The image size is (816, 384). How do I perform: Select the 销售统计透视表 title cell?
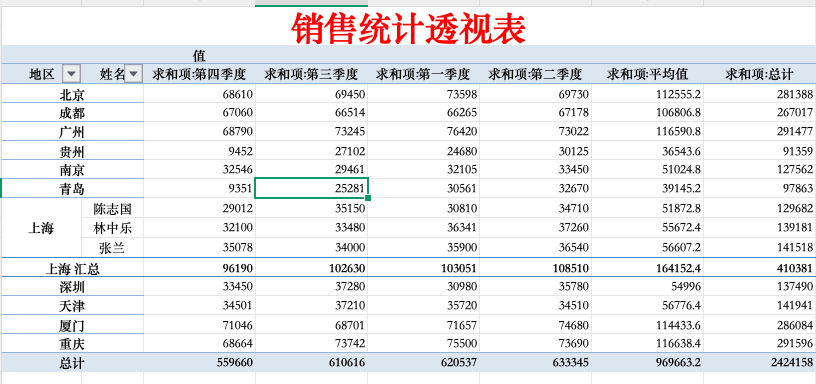(409, 29)
